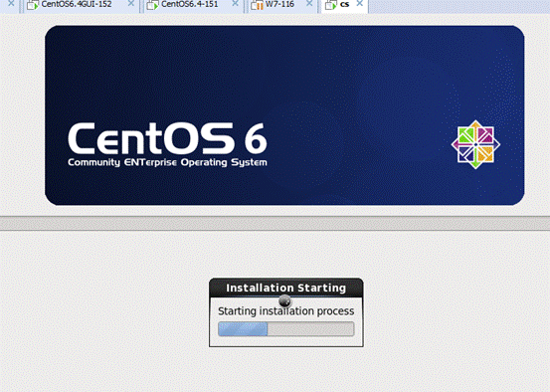Click the CentOS6.4GUI-152 VM running icon
This screenshot has width=550, height=392.
33,5
